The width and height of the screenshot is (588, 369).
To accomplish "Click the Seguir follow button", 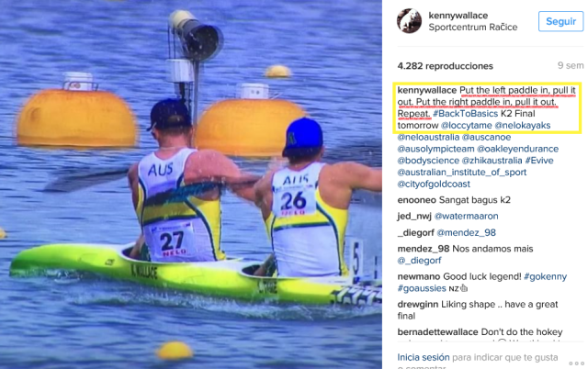I will point(560,21).
